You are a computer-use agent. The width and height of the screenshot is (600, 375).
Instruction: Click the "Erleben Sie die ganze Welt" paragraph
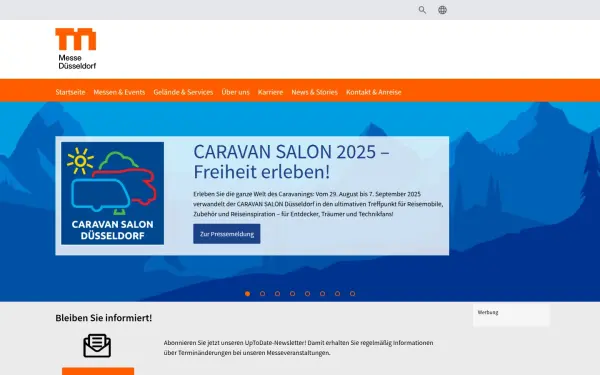pos(318,204)
